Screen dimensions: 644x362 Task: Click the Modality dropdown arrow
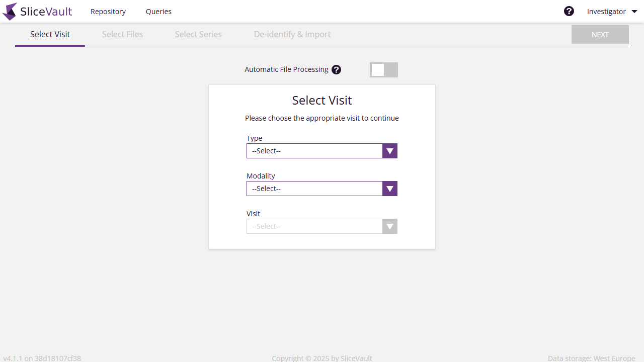(x=389, y=188)
